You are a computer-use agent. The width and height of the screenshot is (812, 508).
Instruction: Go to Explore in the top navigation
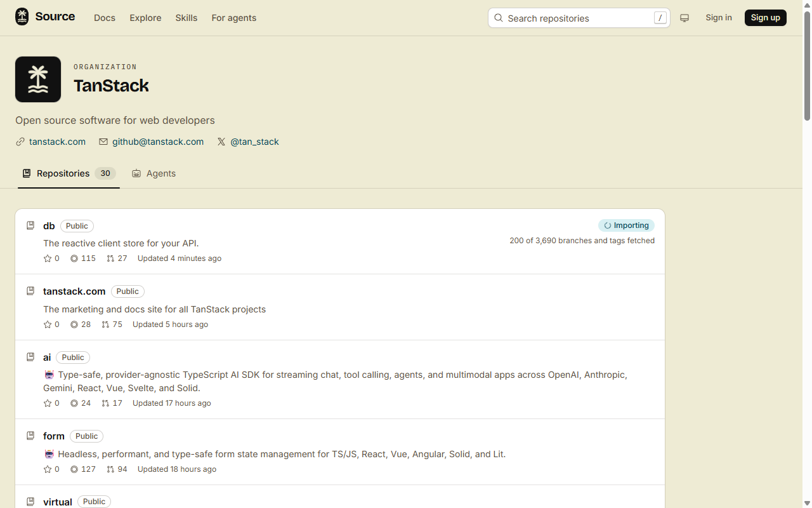pyautogui.click(x=145, y=18)
